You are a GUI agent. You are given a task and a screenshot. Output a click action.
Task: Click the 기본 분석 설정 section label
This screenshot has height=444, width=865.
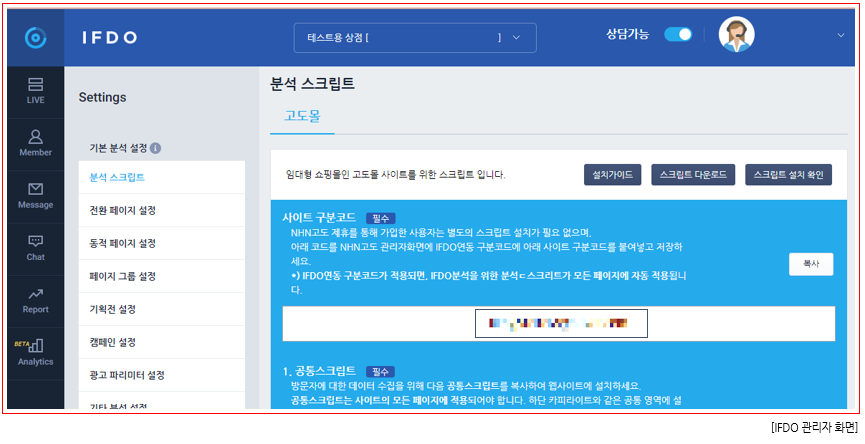pyautogui.click(x=119, y=148)
